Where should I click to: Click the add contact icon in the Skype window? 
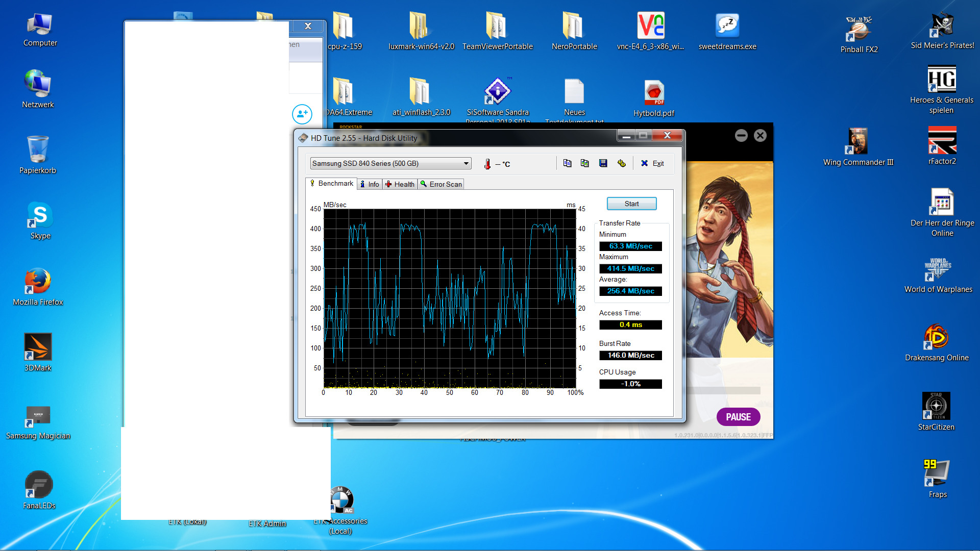(x=302, y=114)
